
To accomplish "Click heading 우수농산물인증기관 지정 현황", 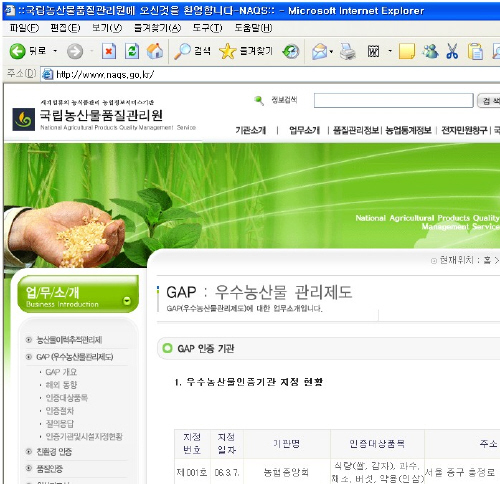I will click(x=255, y=382).
